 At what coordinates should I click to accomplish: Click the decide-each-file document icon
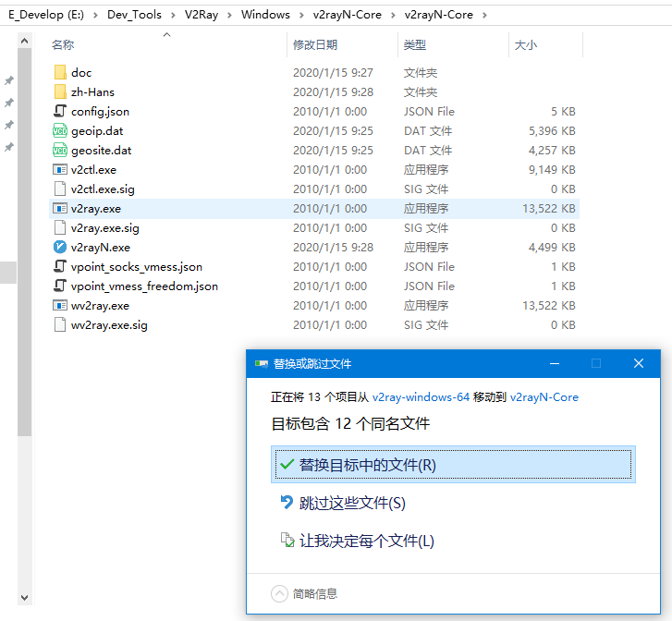coord(287,540)
